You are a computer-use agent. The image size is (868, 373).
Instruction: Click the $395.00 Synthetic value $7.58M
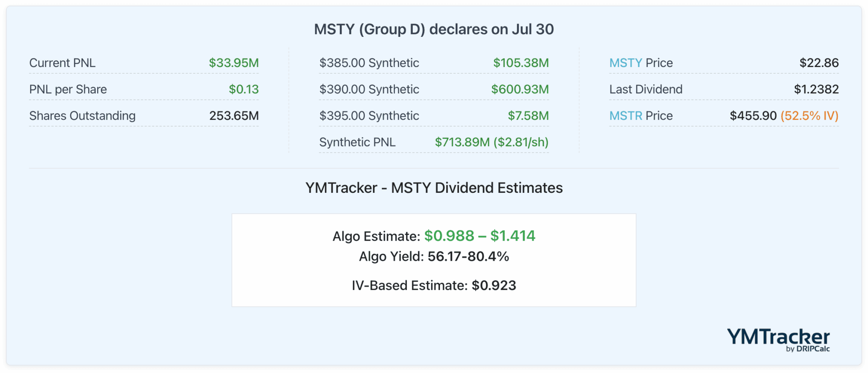pyautogui.click(x=528, y=116)
